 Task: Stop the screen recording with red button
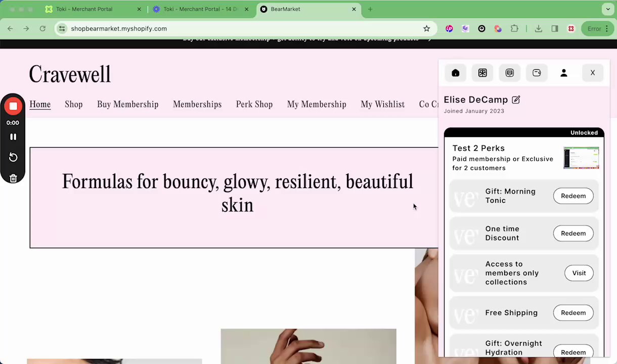point(13,106)
